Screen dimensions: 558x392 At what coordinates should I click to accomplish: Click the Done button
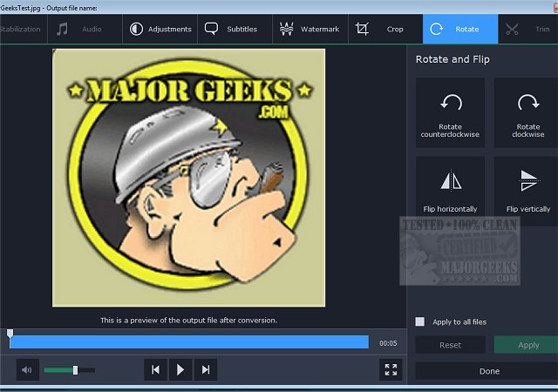pyautogui.click(x=487, y=371)
